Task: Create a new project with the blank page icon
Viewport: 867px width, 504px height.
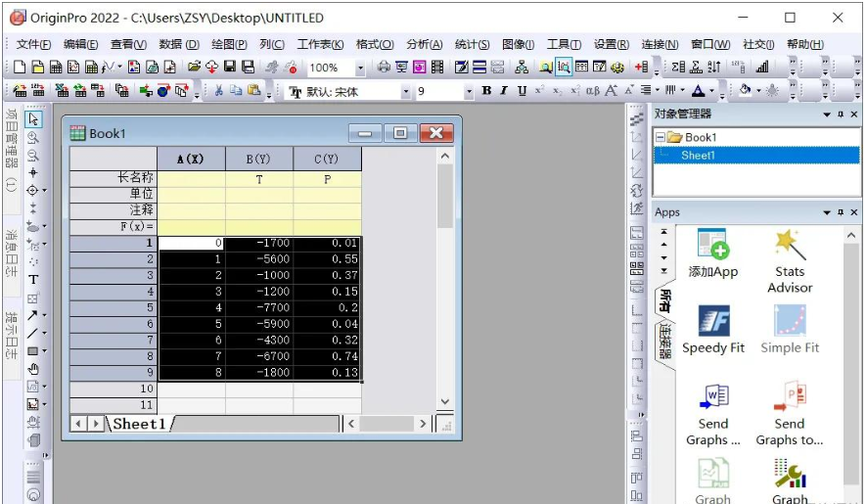Action: tap(20, 67)
